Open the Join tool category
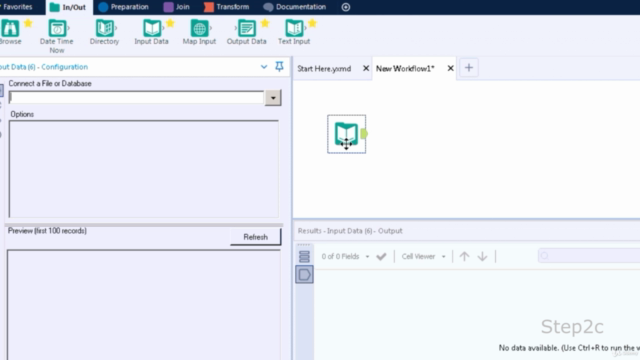 coord(177,7)
